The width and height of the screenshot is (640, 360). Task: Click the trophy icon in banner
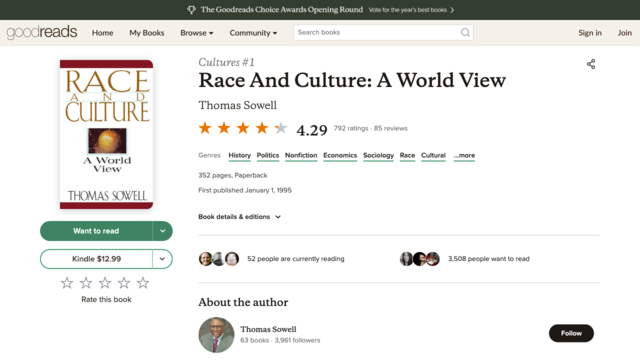pos(191,10)
